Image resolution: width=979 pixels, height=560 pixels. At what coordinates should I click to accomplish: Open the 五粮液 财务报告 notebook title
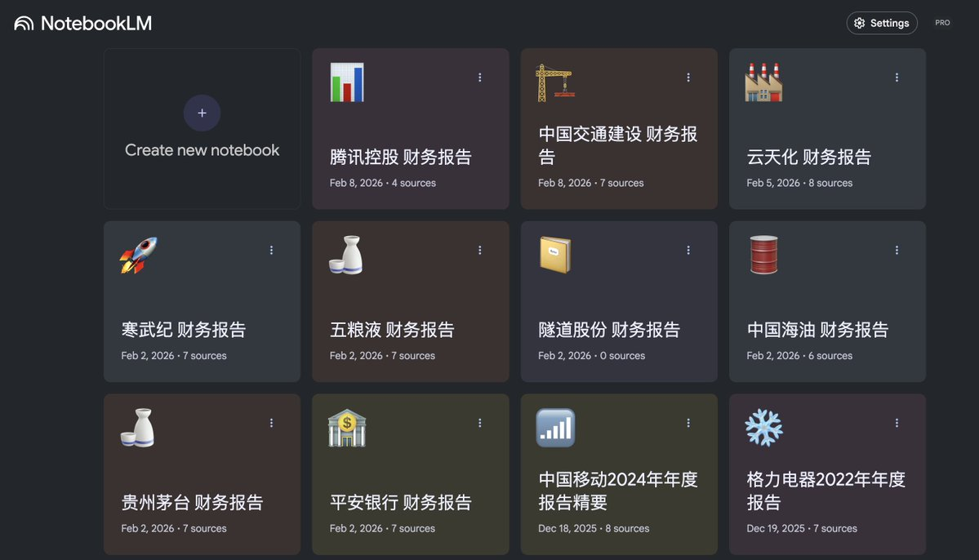(392, 330)
